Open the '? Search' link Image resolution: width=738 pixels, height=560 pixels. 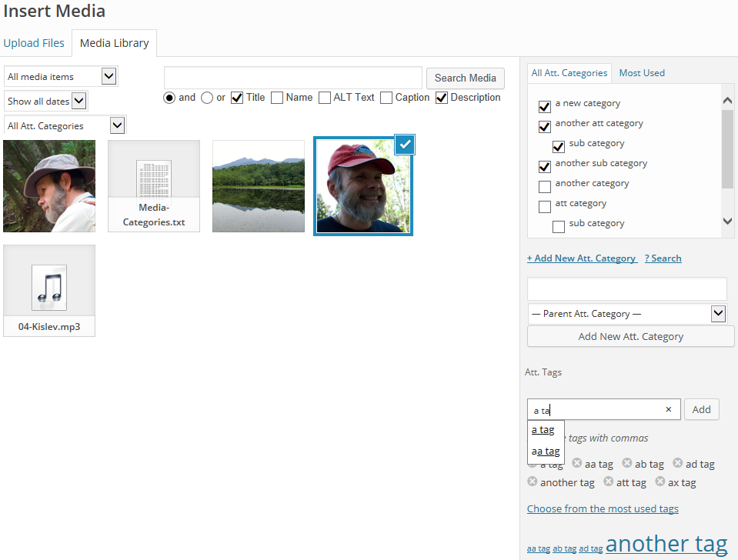pyautogui.click(x=663, y=258)
